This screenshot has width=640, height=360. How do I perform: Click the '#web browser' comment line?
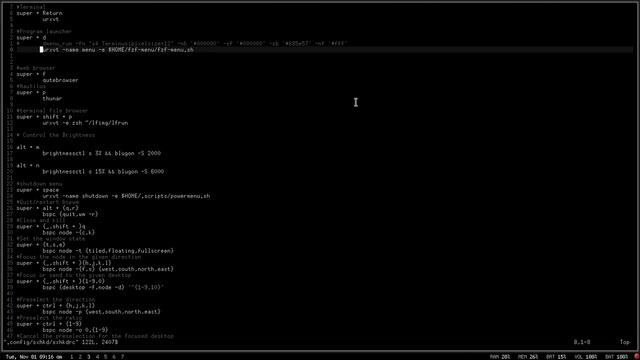coord(36,68)
